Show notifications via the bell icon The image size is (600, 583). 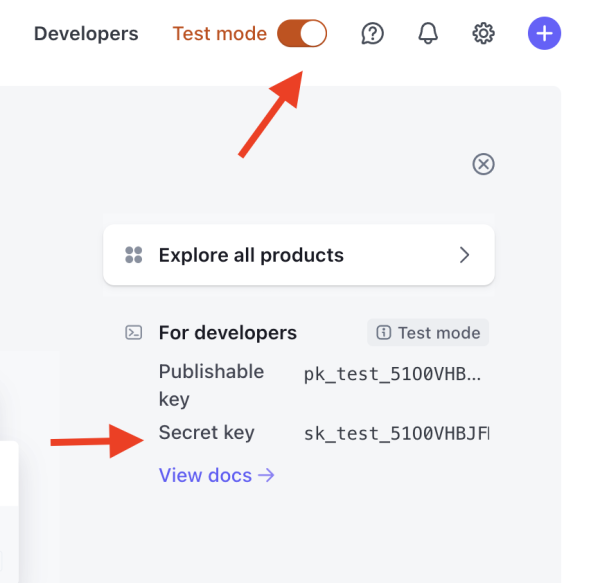[x=428, y=34]
